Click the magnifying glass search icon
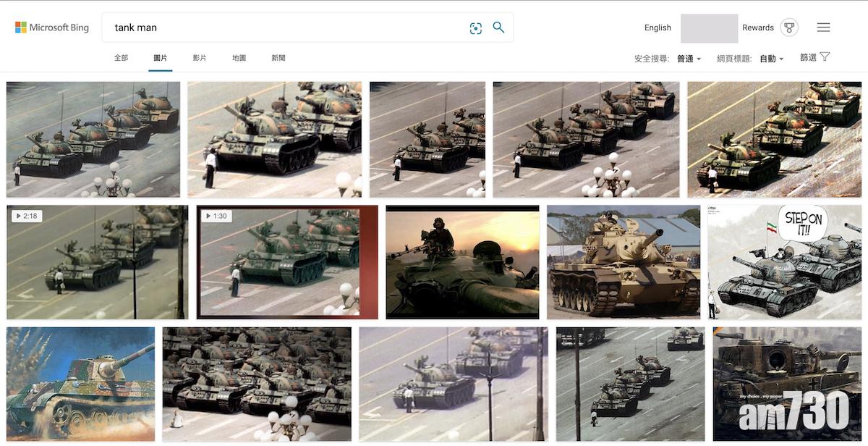868x446 pixels. coord(498,28)
